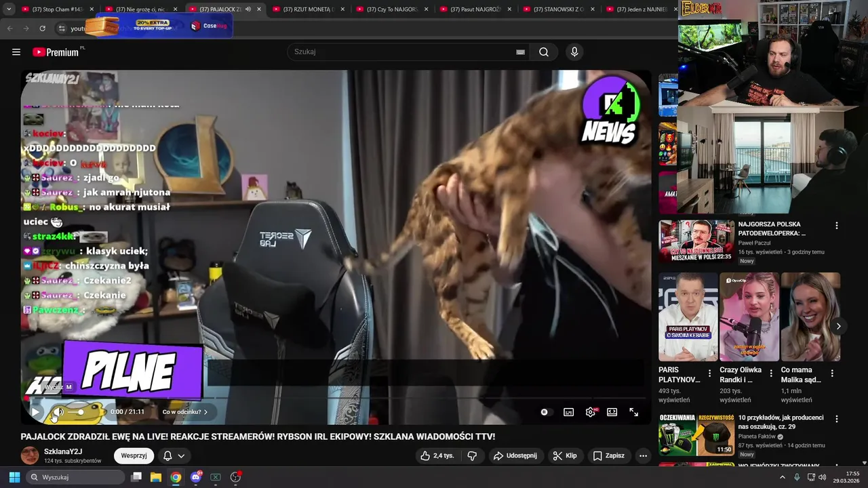Open the 'PARIS PLATYNOV' short thumbnail
This screenshot has height=488, width=868.
[688, 317]
